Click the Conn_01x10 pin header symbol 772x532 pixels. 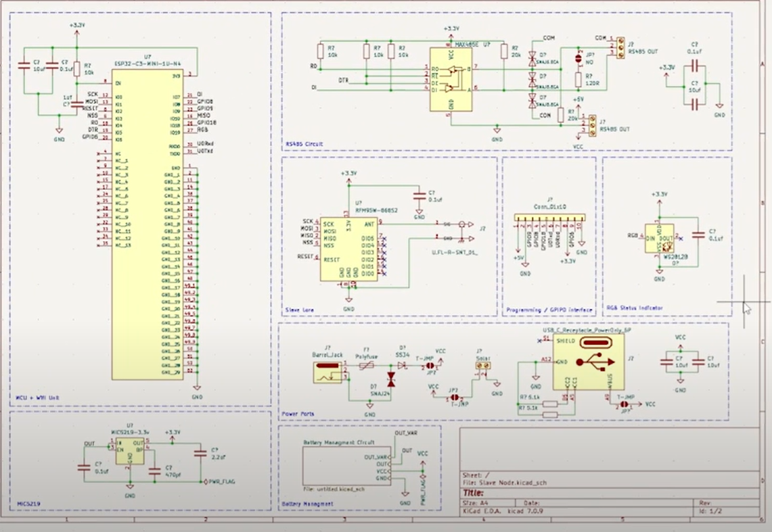click(x=548, y=219)
